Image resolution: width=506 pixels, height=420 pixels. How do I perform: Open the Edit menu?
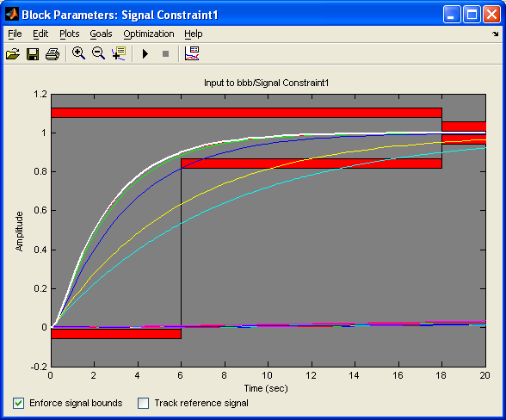point(40,34)
